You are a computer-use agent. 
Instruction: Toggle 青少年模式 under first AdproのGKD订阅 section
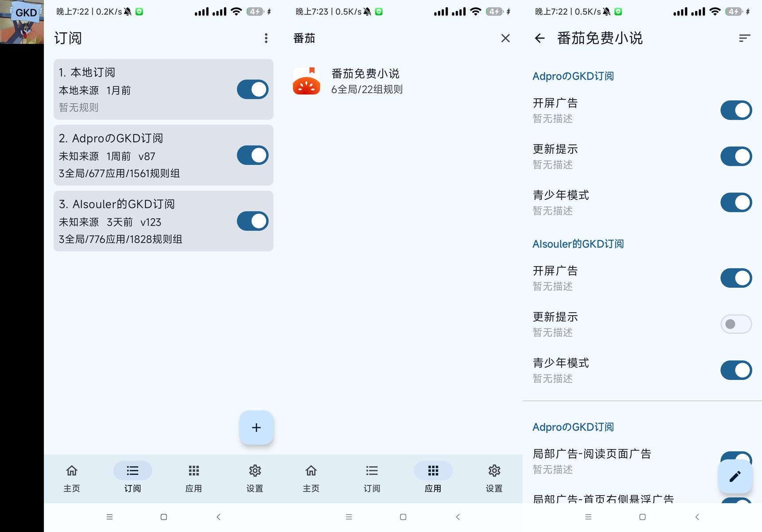(736, 203)
